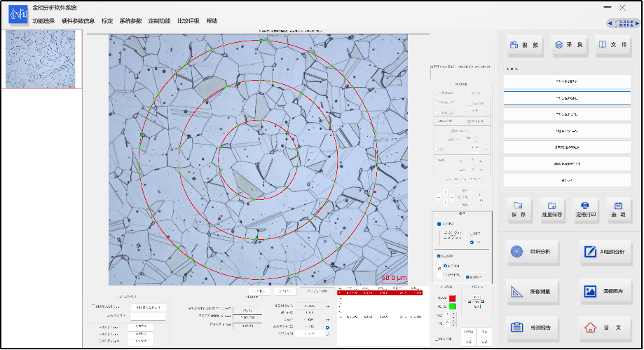The height and width of the screenshot is (350, 644).
Task: Select the red highlighted row in results table
Action: tap(380, 292)
